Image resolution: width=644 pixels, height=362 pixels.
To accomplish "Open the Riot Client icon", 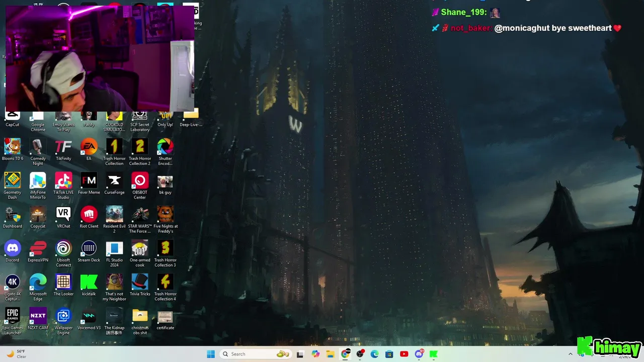I will (x=89, y=217).
